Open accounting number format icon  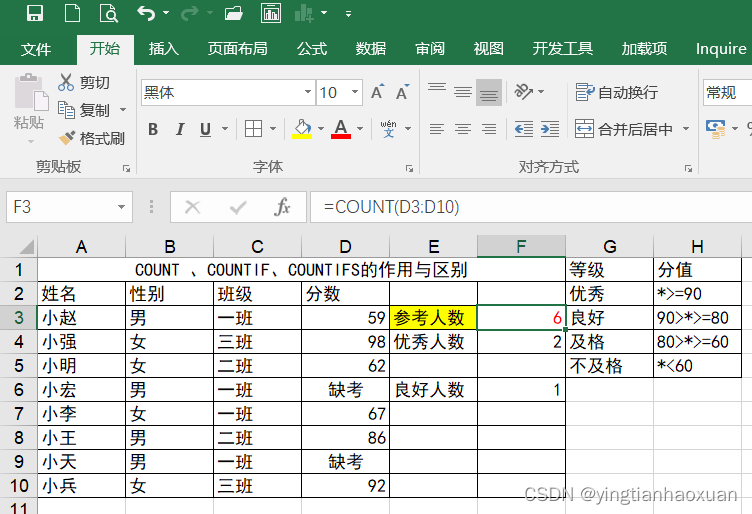click(716, 128)
